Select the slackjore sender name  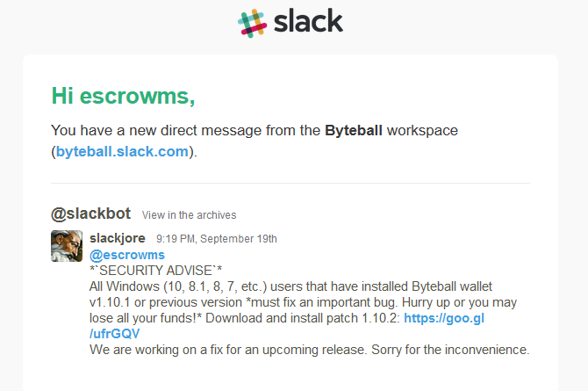(118, 238)
